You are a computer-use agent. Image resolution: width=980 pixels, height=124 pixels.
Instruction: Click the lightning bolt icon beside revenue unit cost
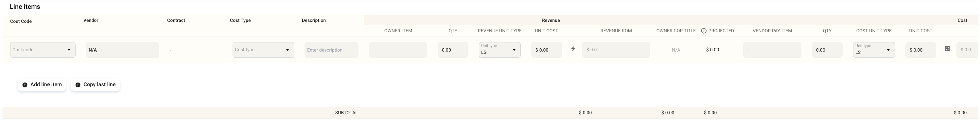point(573,49)
